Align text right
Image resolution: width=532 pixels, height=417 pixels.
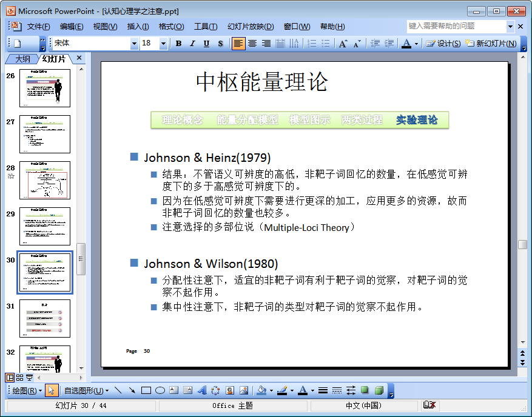point(266,44)
